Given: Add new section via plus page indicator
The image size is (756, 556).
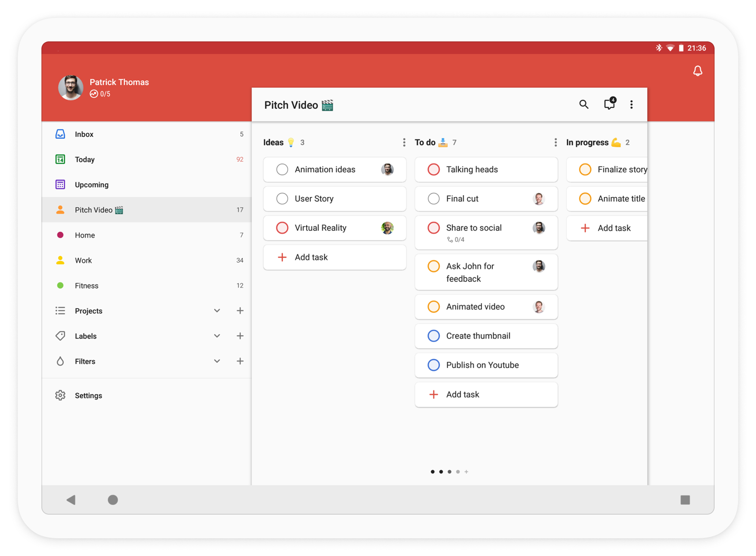Looking at the screenshot, I should point(466,471).
